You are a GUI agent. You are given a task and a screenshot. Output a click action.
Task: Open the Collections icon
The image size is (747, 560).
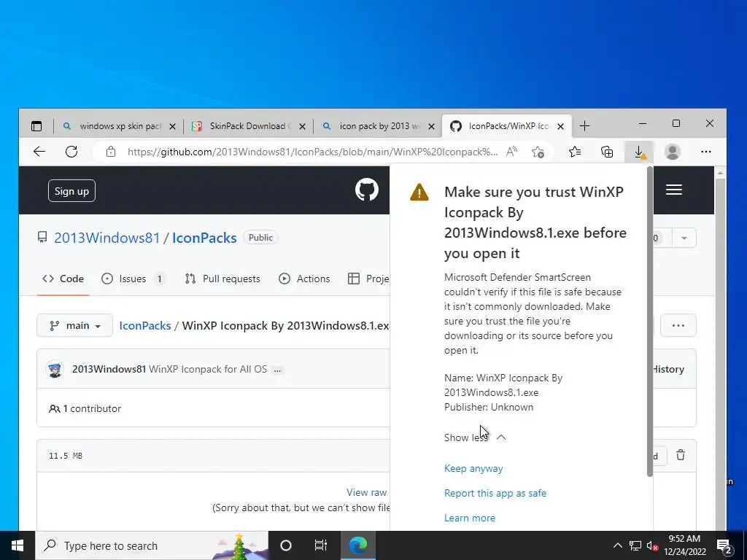coord(607,152)
